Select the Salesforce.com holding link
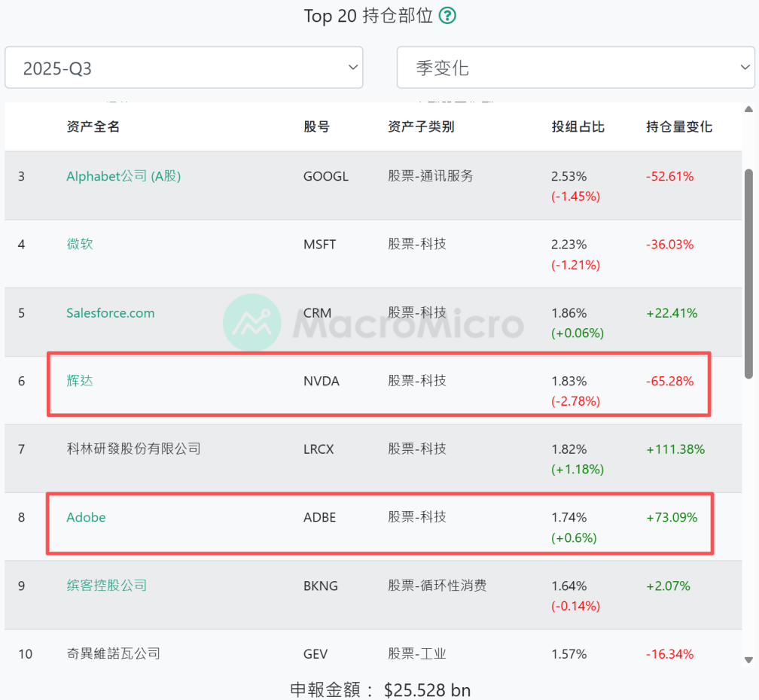759x700 pixels. [110, 312]
